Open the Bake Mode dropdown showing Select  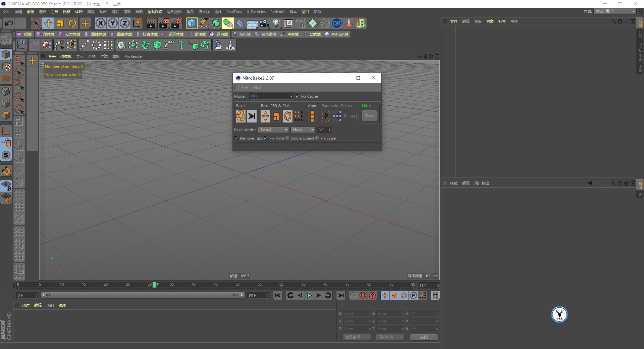click(274, 130)
